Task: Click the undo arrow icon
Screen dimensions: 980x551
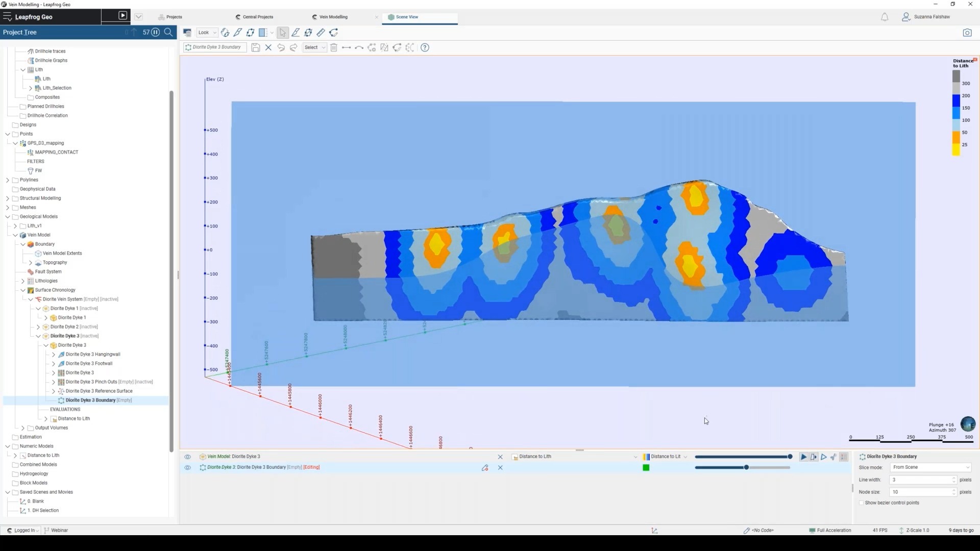Action: pyautogui.click(x=281, y=47)
